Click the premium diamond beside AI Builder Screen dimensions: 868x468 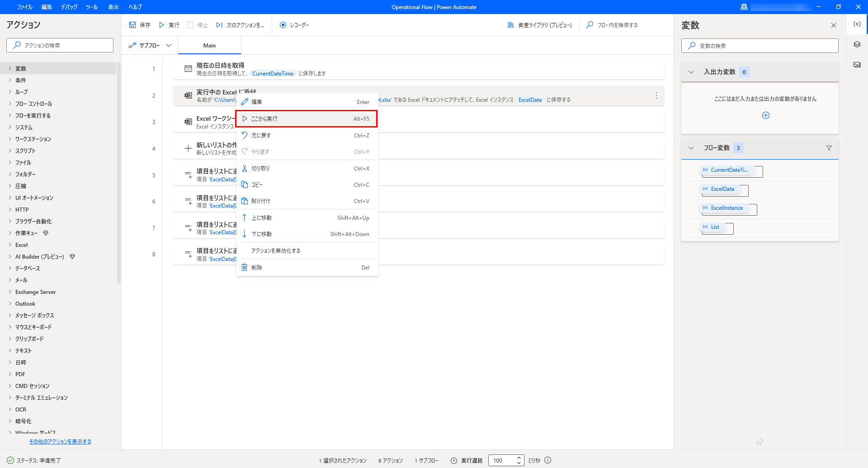[72, 257]
